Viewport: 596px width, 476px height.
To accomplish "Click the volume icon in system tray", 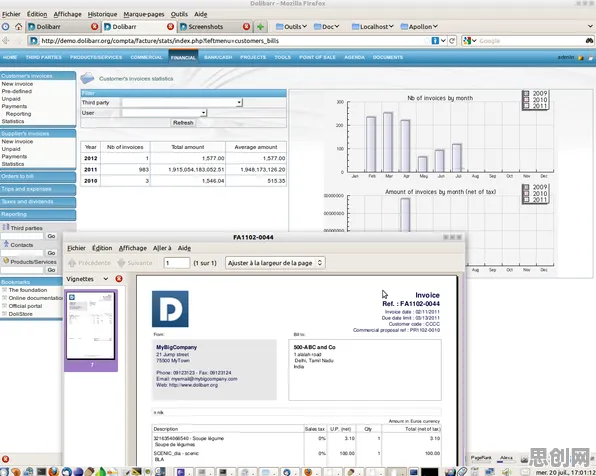I will (507, 472).
